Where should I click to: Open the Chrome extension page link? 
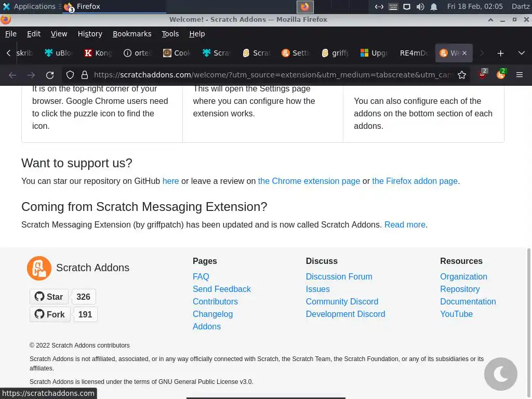coord(309,181)
